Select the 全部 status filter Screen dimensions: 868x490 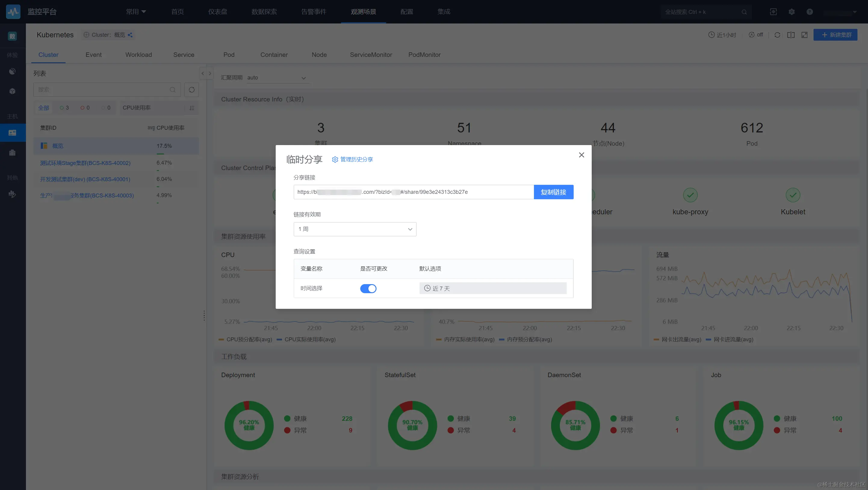[x=43, y=108]
